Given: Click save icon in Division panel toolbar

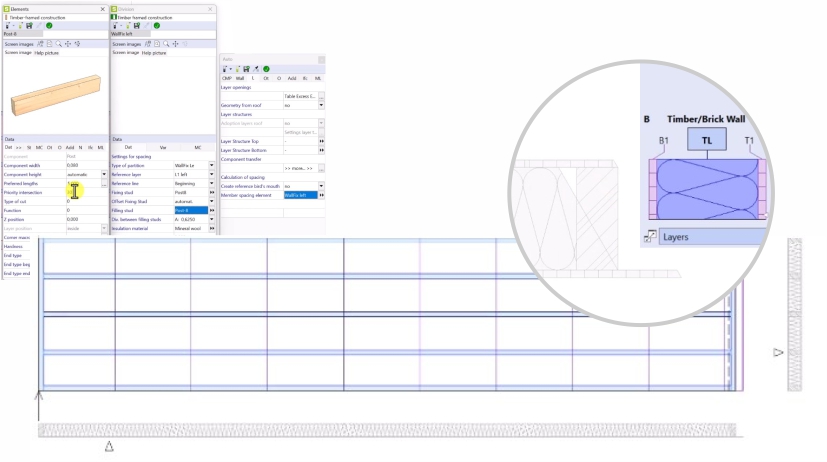Looking at the screenshot, I should [136, 25].
